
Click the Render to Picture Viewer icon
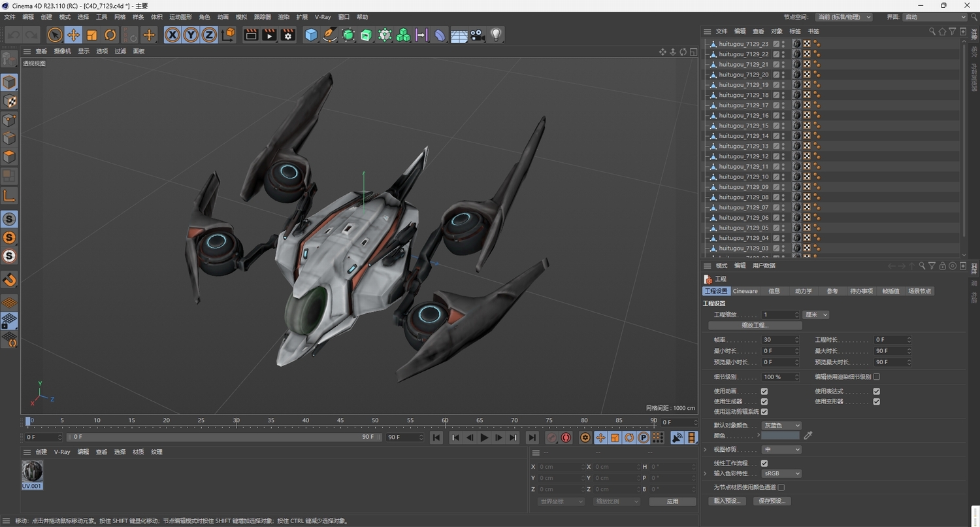tap(269, 36)
